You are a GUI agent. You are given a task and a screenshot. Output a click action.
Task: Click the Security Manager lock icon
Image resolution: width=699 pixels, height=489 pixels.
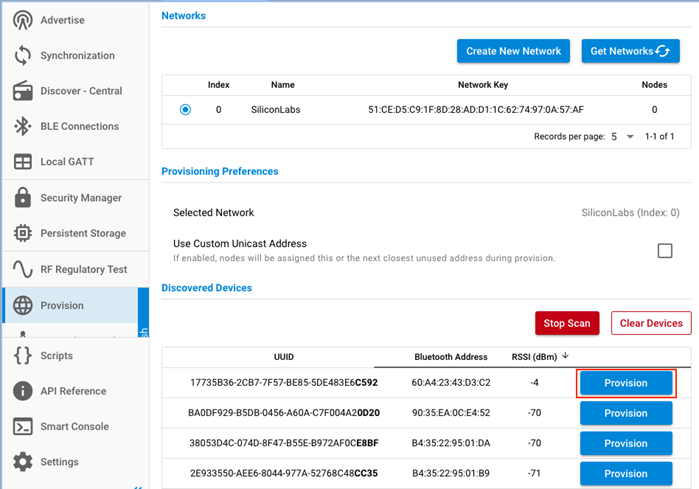coord(23,198)
